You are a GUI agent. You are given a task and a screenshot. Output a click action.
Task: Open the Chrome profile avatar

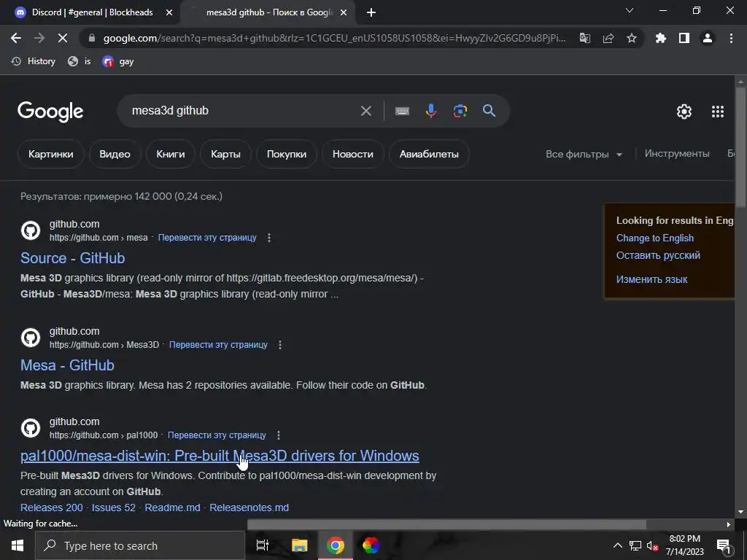click(708, 38)
